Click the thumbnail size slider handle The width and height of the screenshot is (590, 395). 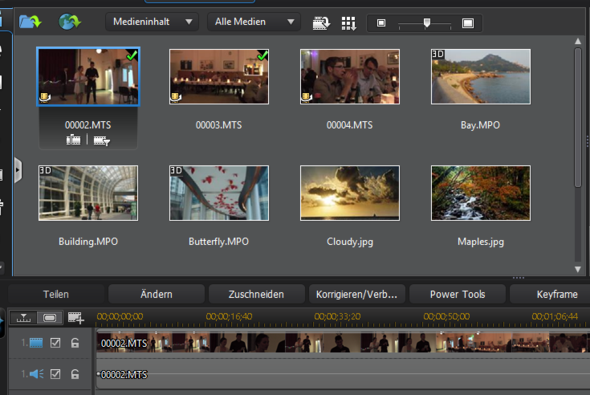[x=427, y=23]
